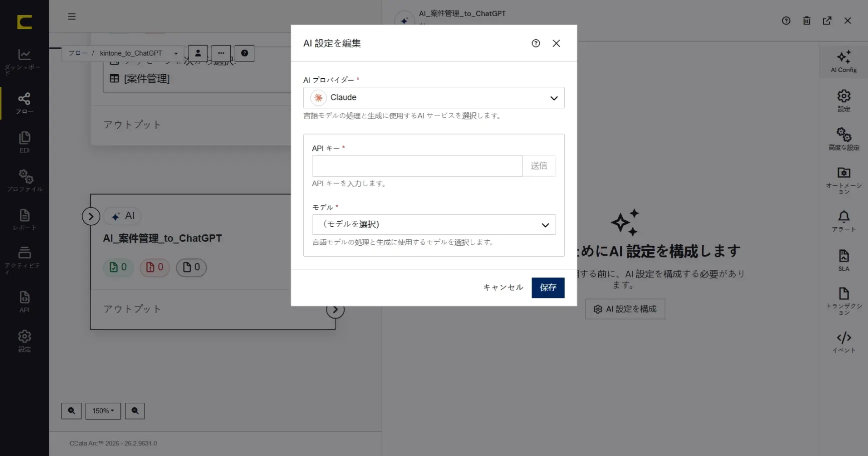
Task: Open help in AI settings dialog
Action: point(536,44)
